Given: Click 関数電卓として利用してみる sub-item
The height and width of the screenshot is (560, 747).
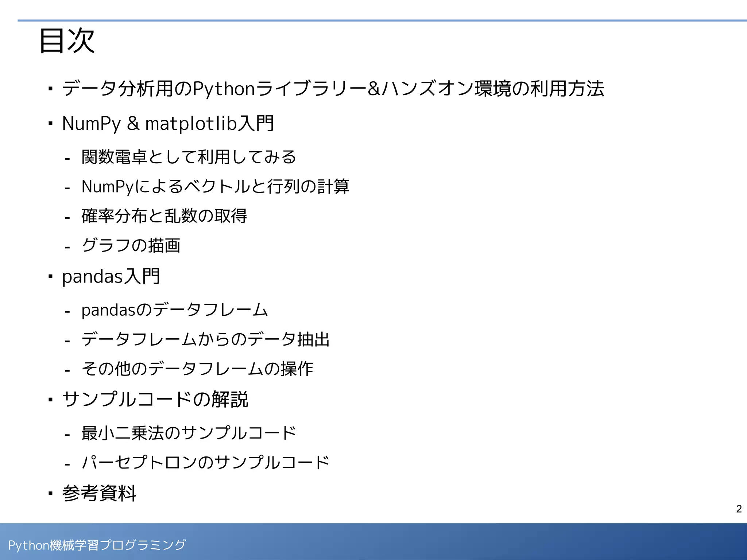Looking at the screenshot, I should pyautogui.click(x=189, y=157).
